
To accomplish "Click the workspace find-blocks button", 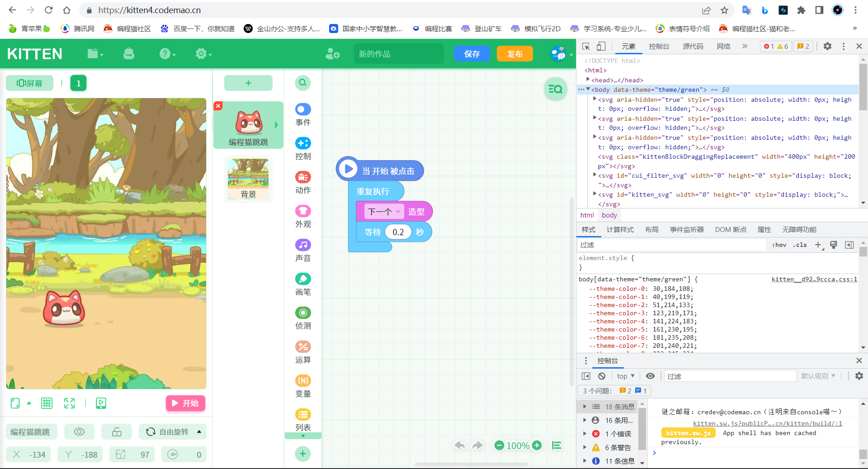I will (555, 89).
